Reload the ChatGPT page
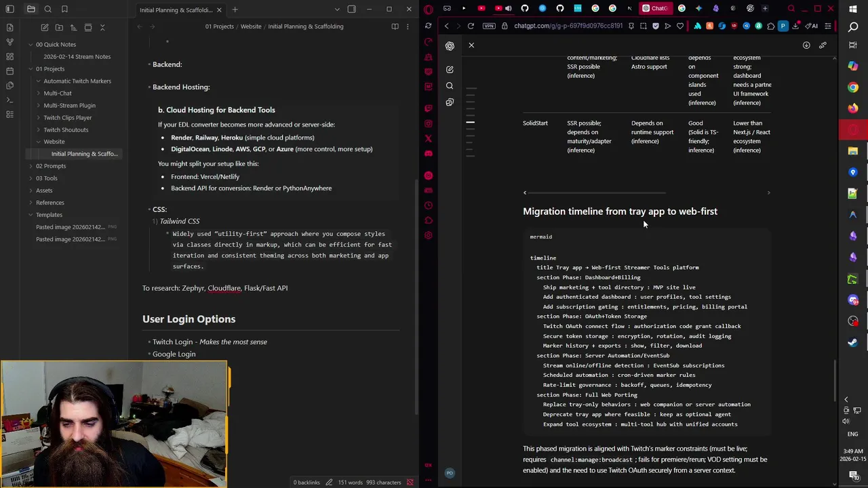Image resolution: width=868 pixels, height=488 pixels. 471,26
